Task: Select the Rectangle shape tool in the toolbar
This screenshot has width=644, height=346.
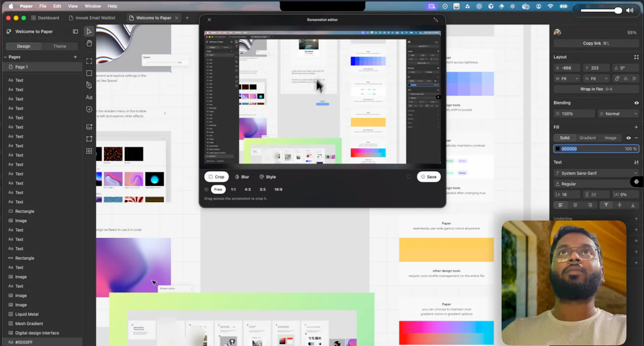Action: coord(89,73)
